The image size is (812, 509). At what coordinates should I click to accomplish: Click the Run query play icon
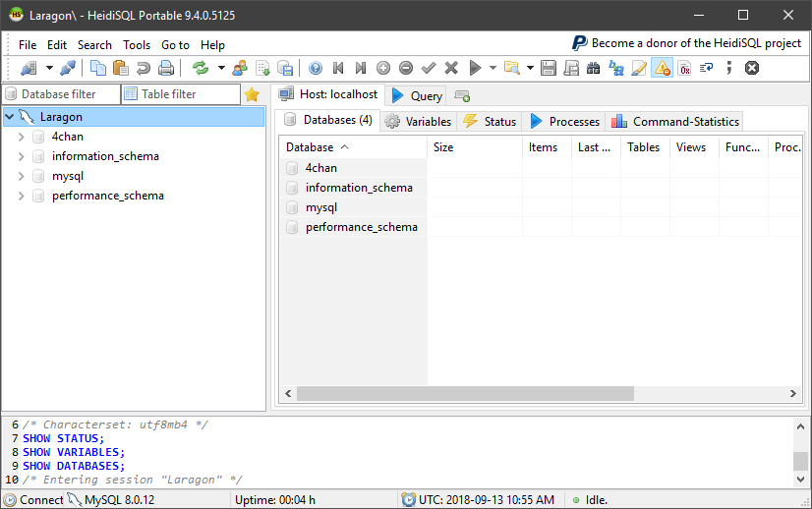tap(475, 68)
